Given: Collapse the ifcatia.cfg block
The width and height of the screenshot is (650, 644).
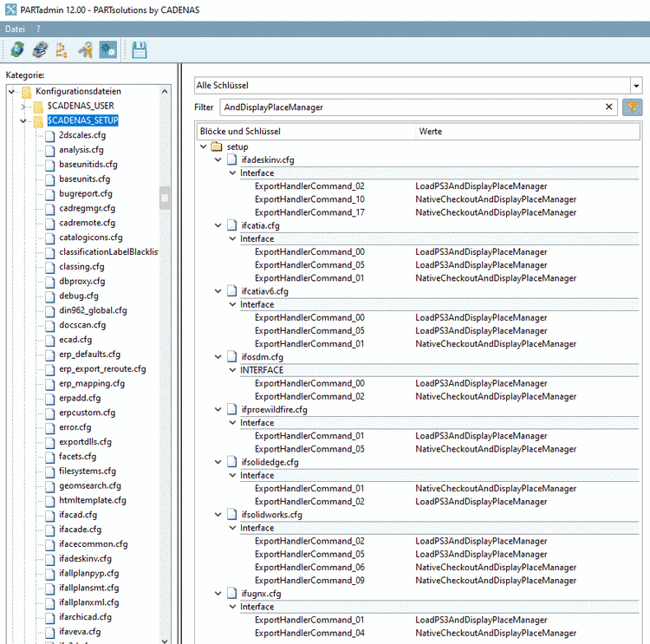Looking at the screenshot, I should 218,225.
